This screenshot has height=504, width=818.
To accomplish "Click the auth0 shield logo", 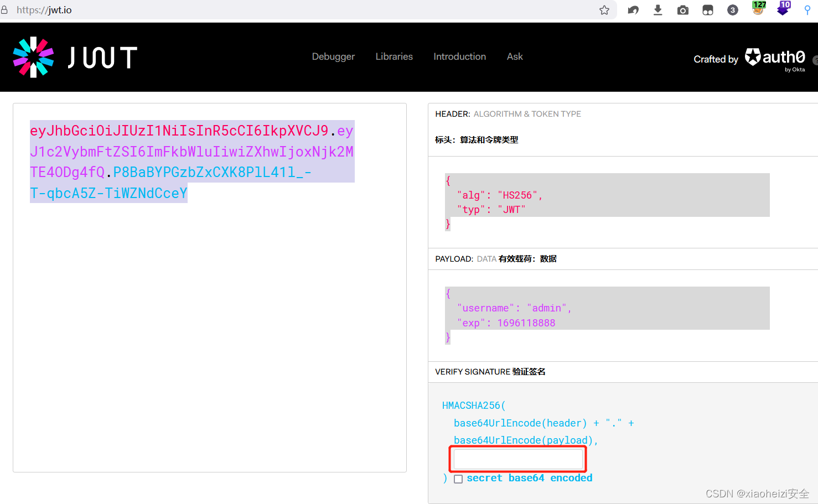I will click(x=754, y=56).
